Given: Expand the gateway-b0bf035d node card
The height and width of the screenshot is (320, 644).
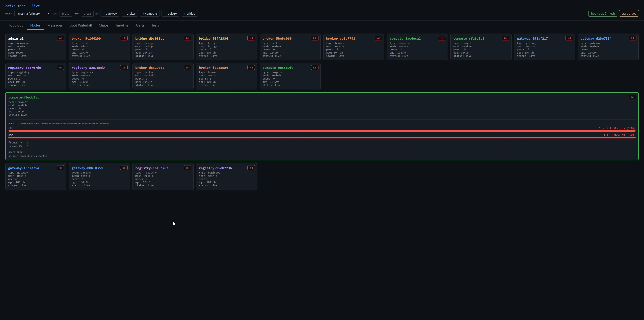Looking at the screenshot, I should (x=99, y=176).
